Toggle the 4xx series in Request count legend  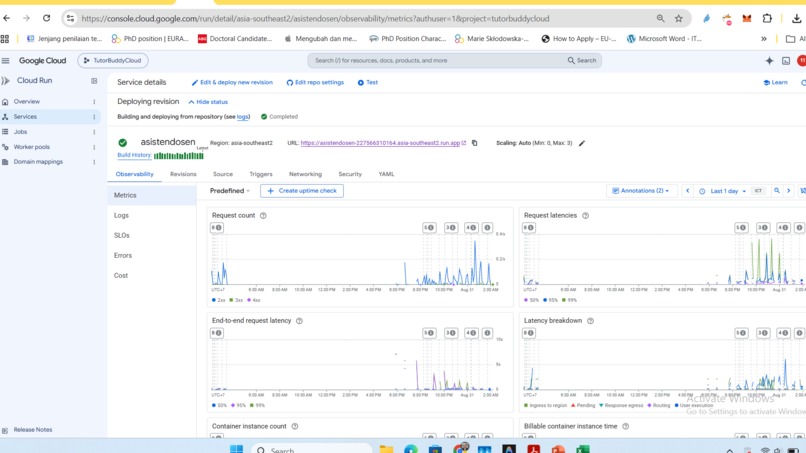[x=254, y=300]
